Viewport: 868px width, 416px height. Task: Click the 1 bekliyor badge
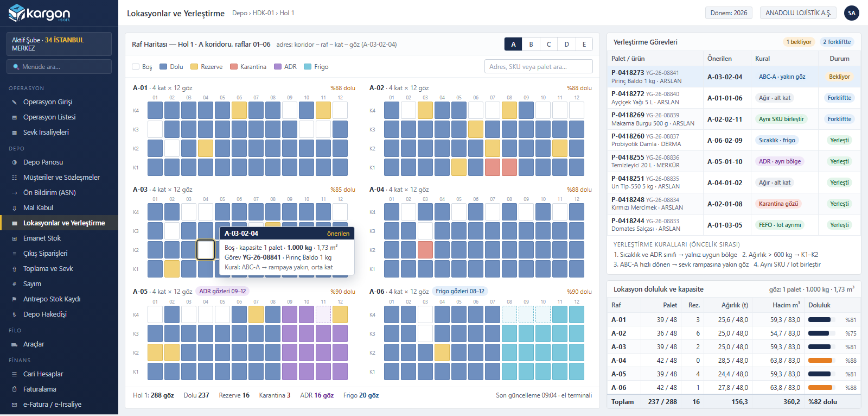click(x=799, y=42)
